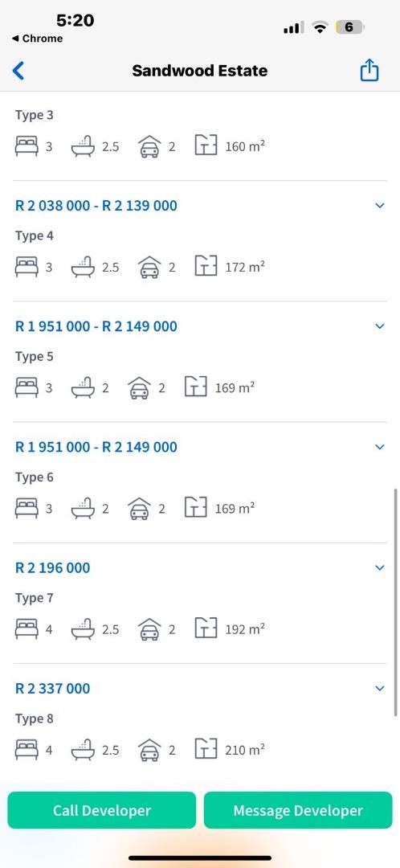This screenshot has width=400, height=868.
Task: Open the share icon in header
Action: pyautogui.click(x=369, y=70)
